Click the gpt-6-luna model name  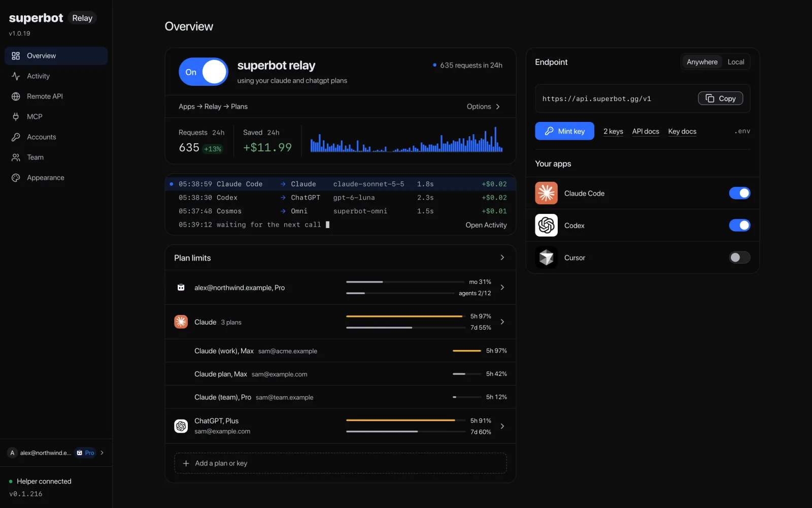click(x=354, y=198)
